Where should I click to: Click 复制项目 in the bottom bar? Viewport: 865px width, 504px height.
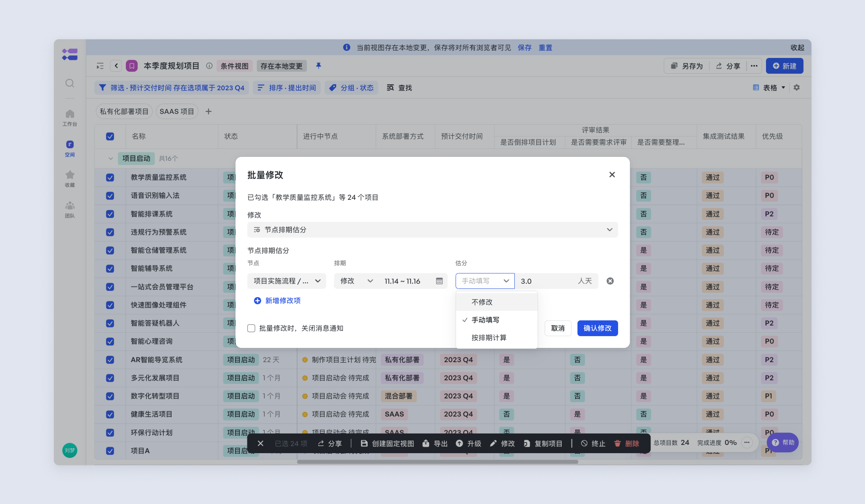tap(543, 443)
